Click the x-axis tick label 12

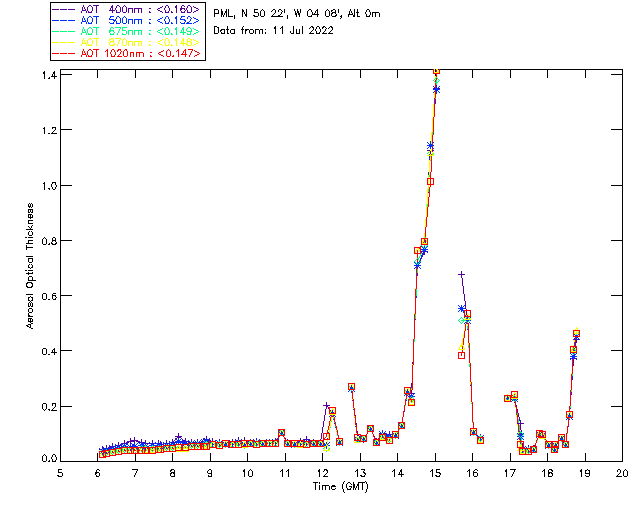click(x=322, y=473)
